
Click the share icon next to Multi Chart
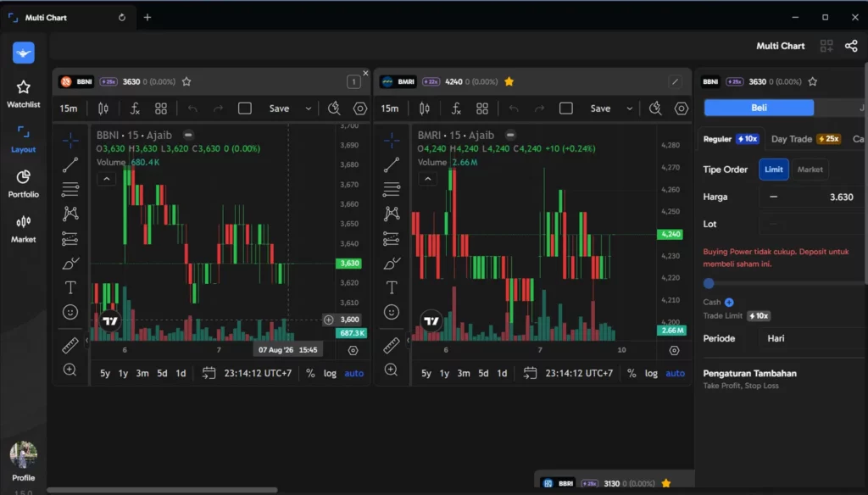coord(851,46)
